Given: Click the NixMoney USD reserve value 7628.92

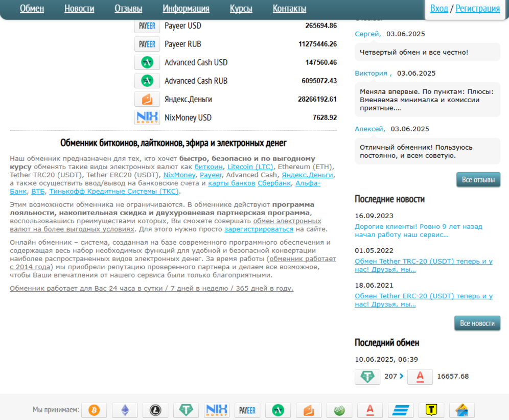Looking at the screenshot, I should point(325,118).
